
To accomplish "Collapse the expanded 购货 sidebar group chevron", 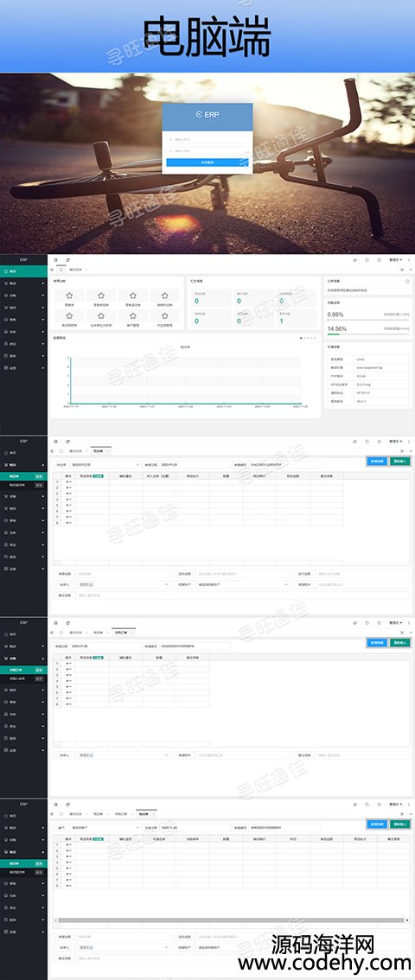I will [43, 465].
